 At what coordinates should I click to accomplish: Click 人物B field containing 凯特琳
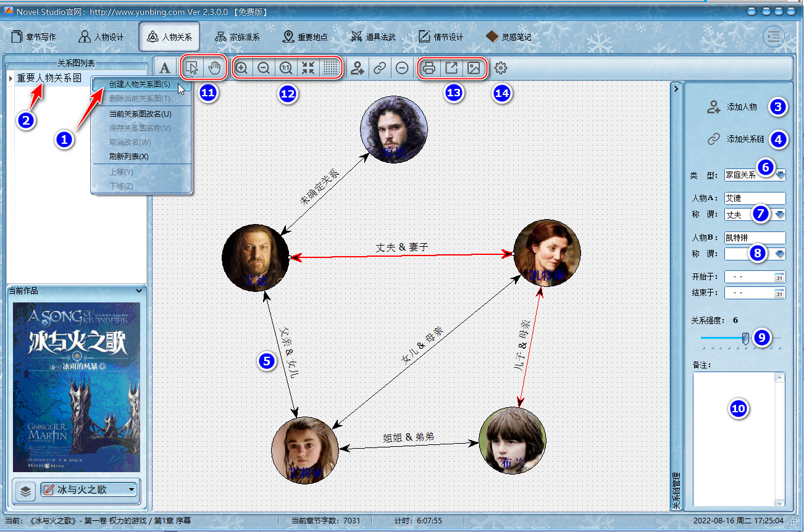click(755, 238)
